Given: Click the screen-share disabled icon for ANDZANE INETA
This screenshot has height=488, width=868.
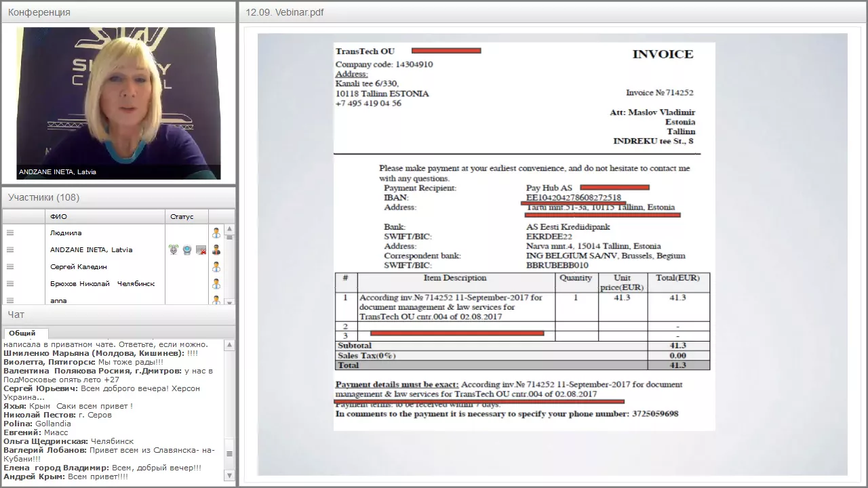Looking at the screenshot, I should (201, 250).
